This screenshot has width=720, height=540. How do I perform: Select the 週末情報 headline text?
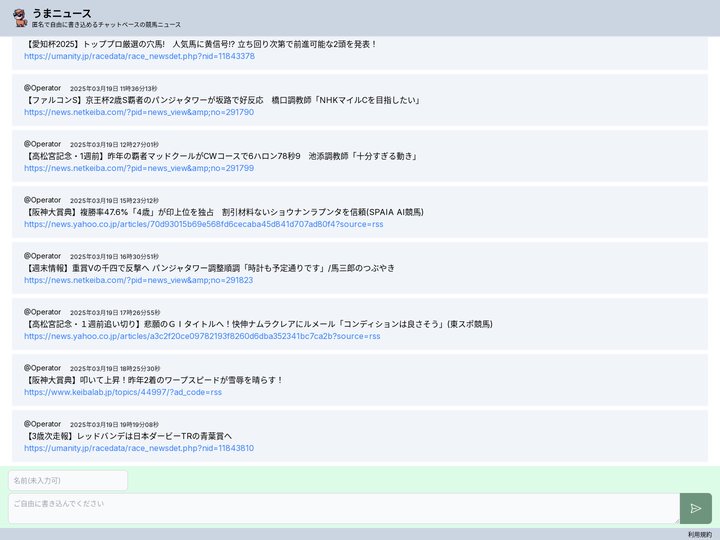click(x=209, y=268)
